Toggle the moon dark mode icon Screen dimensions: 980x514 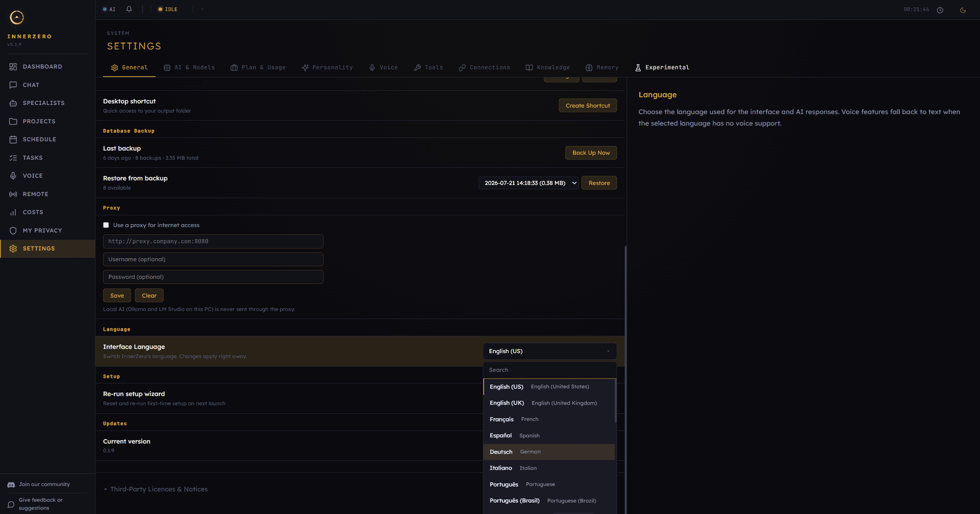963,10
